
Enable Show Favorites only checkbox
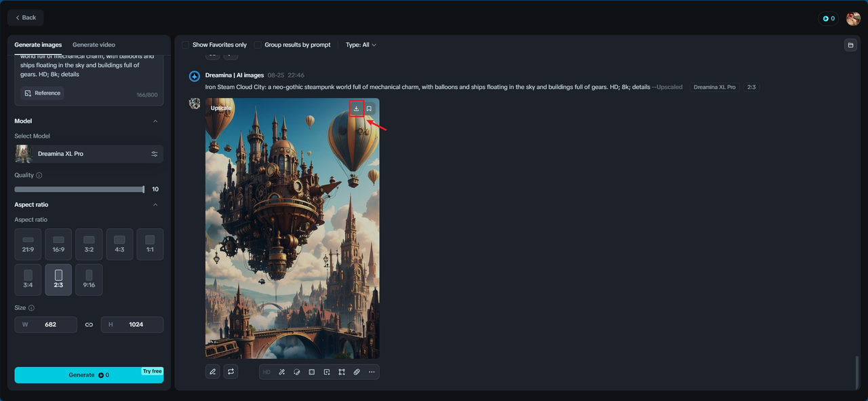point(186,45)
